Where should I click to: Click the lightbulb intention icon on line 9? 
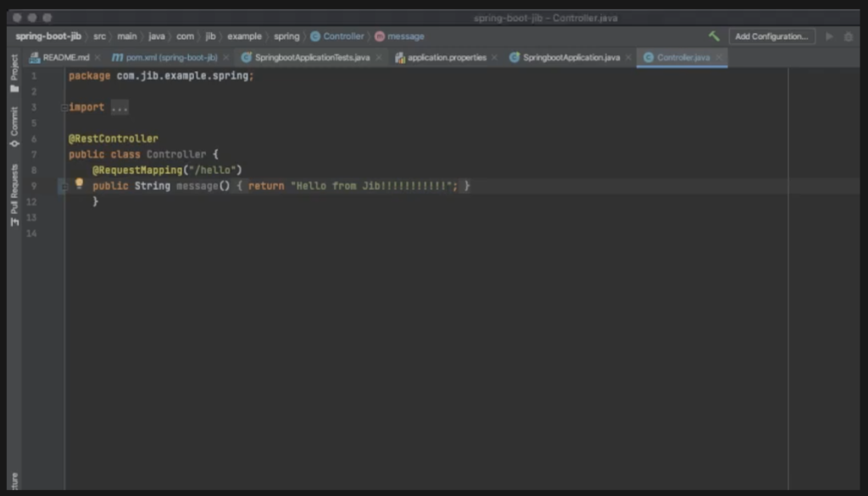[78, 185]
